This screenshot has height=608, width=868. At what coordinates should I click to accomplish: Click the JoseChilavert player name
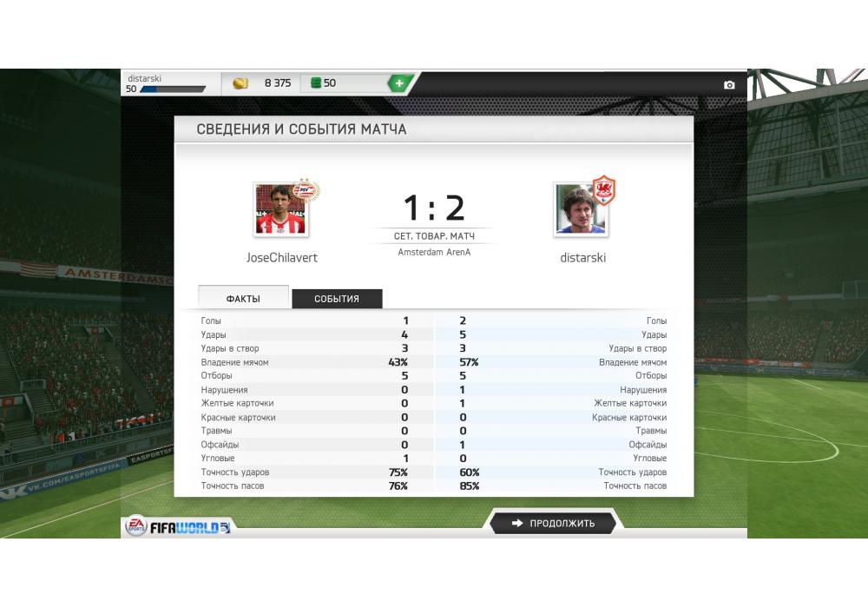[x=282, y=257]
